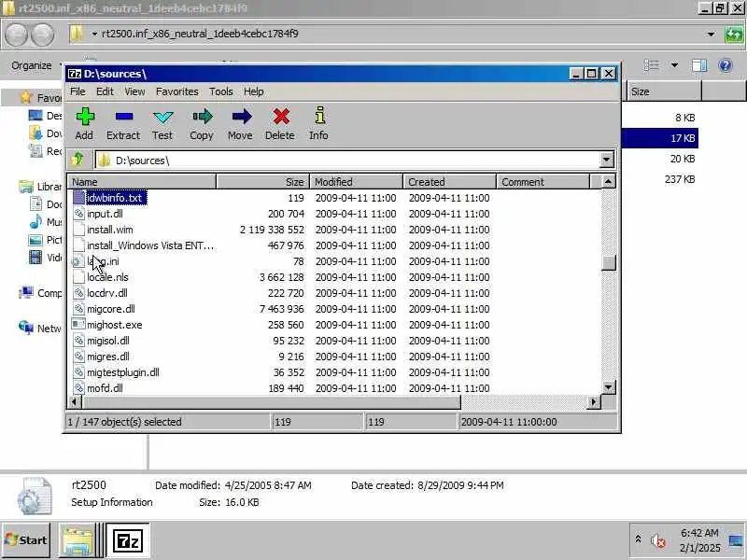The height and width of the screenshot is (560, 747).
Task: Click the vertical scrollbar down arrow
Action: pyautogui.click(x=608, y=387)
